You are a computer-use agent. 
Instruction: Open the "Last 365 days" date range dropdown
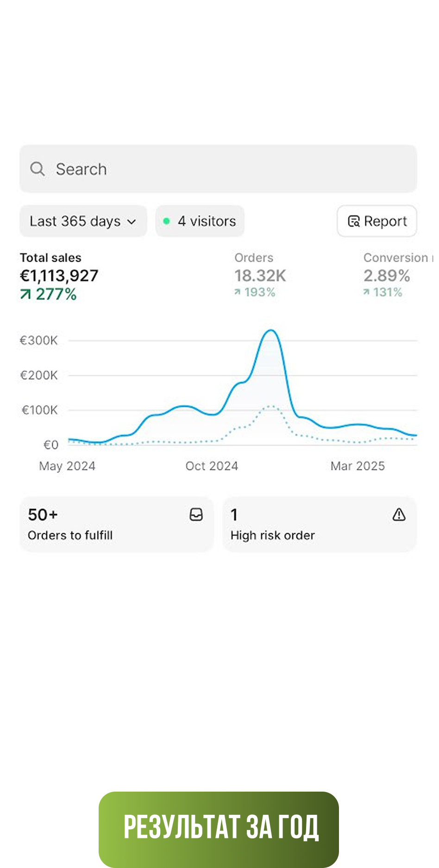point(83,221)
